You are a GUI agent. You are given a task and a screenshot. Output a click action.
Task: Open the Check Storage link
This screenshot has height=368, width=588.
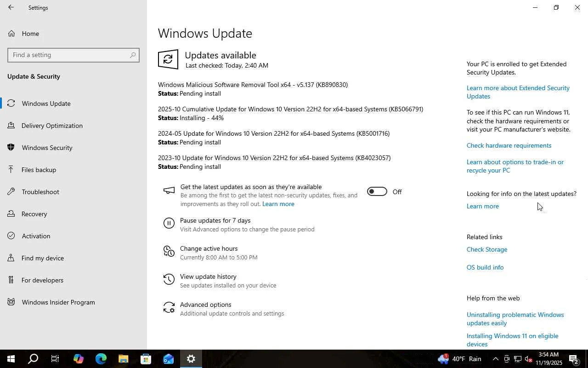pos(487,249)
